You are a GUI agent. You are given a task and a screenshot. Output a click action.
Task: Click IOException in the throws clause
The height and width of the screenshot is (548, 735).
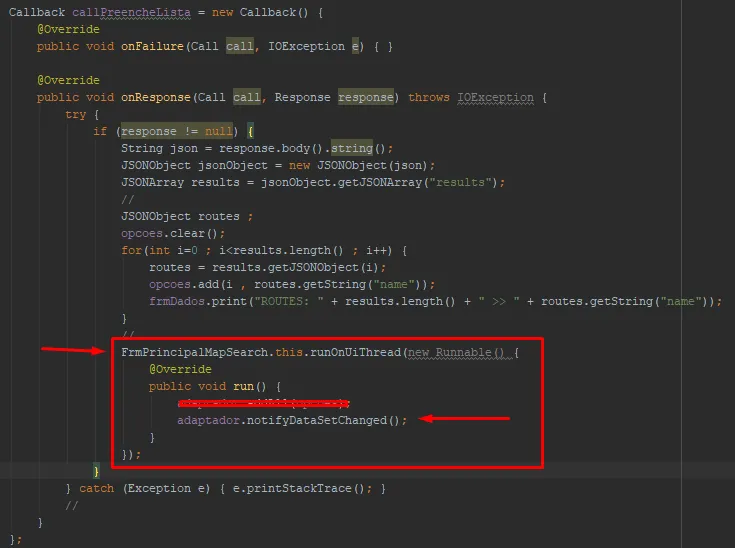(x=496, y=97)
